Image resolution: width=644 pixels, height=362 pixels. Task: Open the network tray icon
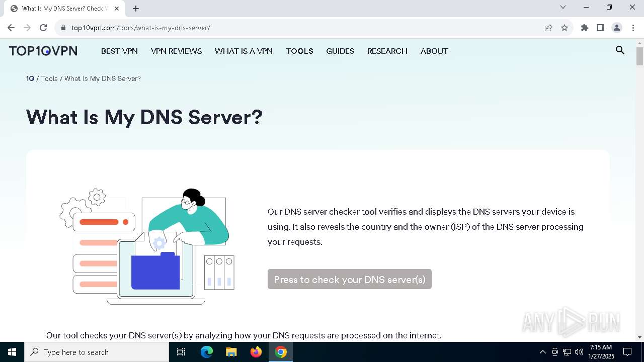tap(567, 352)
